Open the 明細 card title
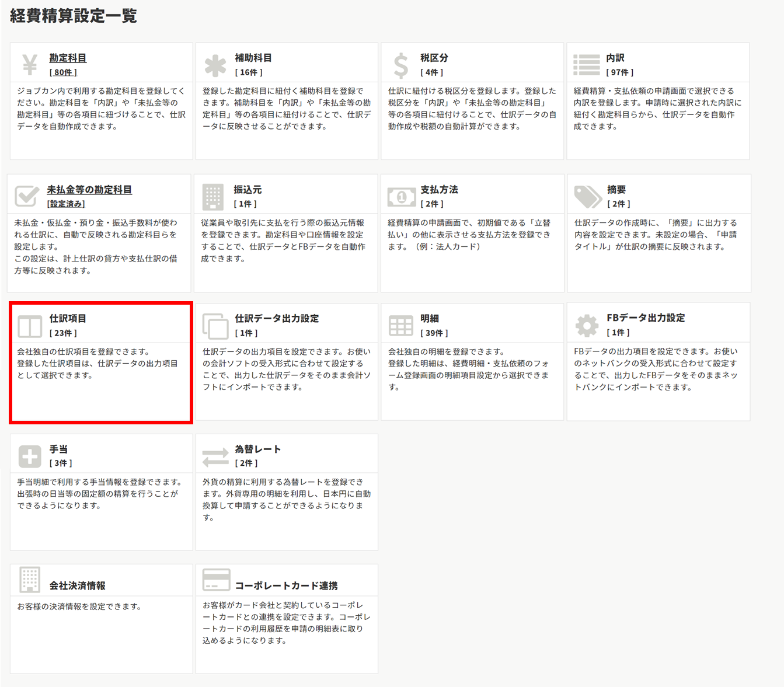Viewport: 784px width, 687px height. point(429,318)
